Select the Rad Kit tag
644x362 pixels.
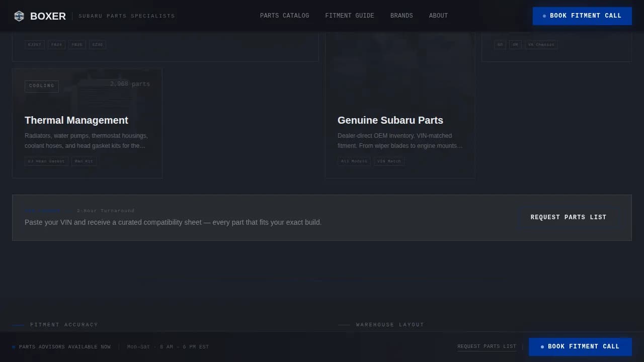(84, 161)
